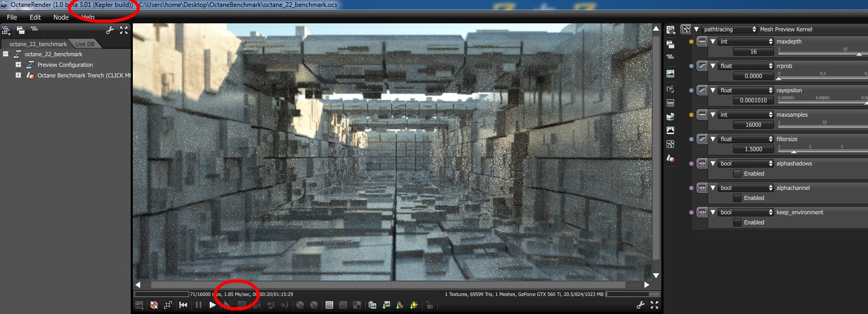868x314 pixels.
Task: Switch to the octane_22_benchmark tab
Action: tap(38, 44)
